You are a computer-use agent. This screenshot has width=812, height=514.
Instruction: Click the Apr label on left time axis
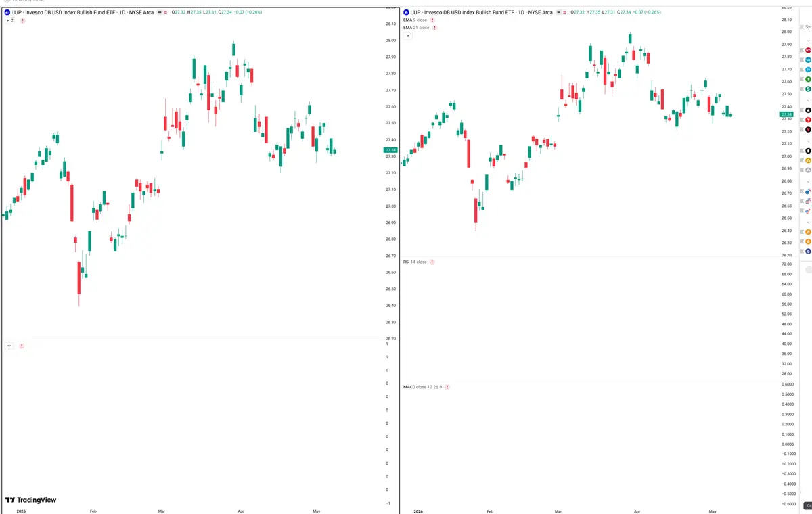point(240,512)
